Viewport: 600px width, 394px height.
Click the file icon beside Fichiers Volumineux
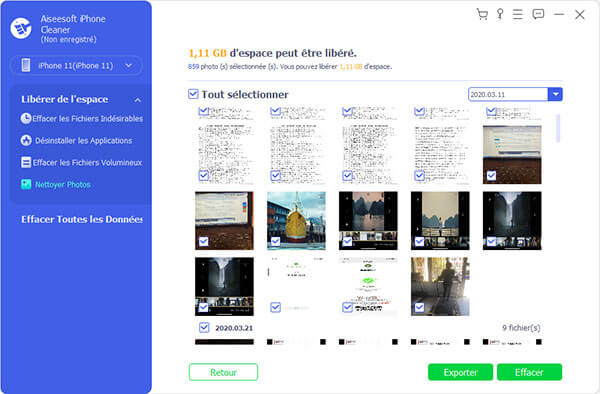coord(26,162)
